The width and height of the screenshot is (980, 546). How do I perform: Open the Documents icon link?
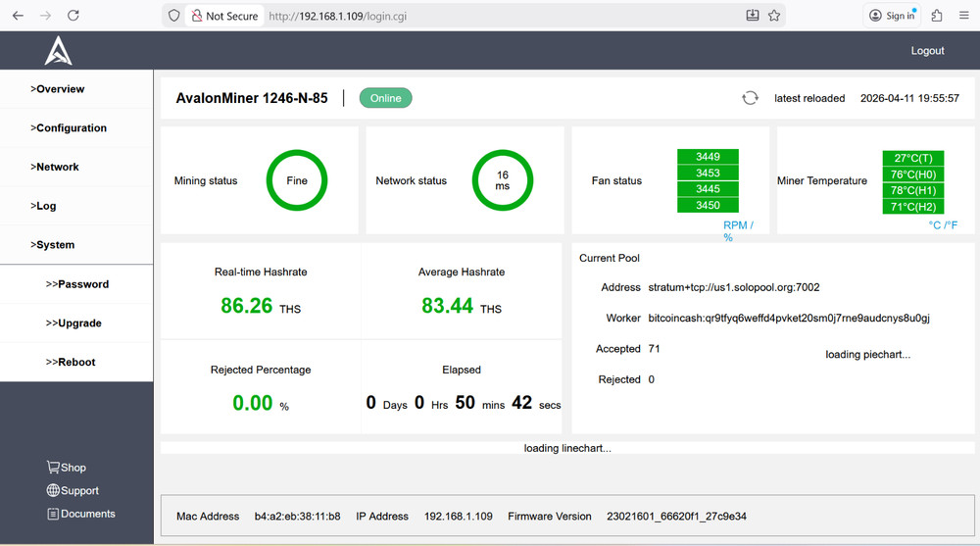[53, 515]
